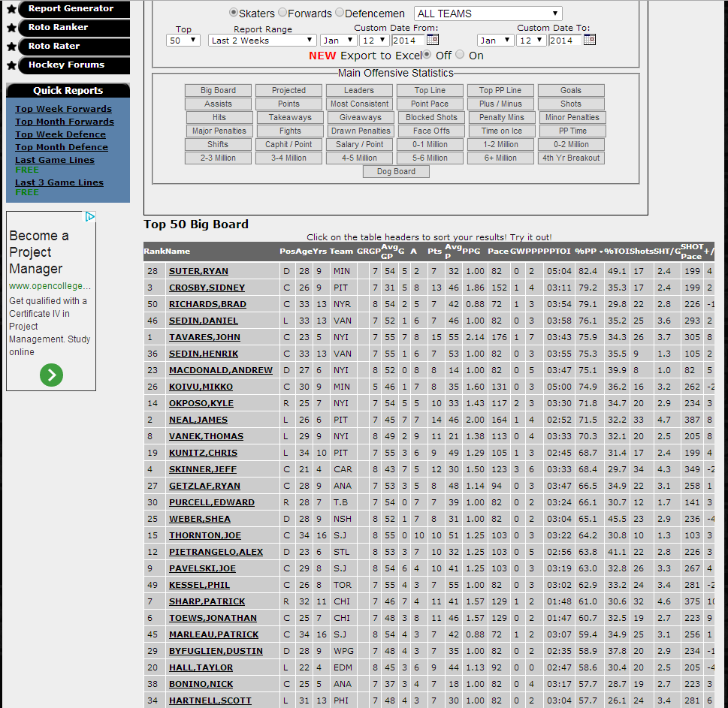
Task: Open the Custom Date To month dropdown
Action: (x=495, y=41)
